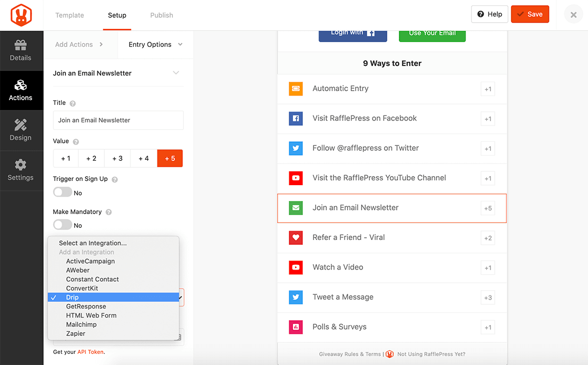Expand the Entry Options dropdown

coord(155,44)
